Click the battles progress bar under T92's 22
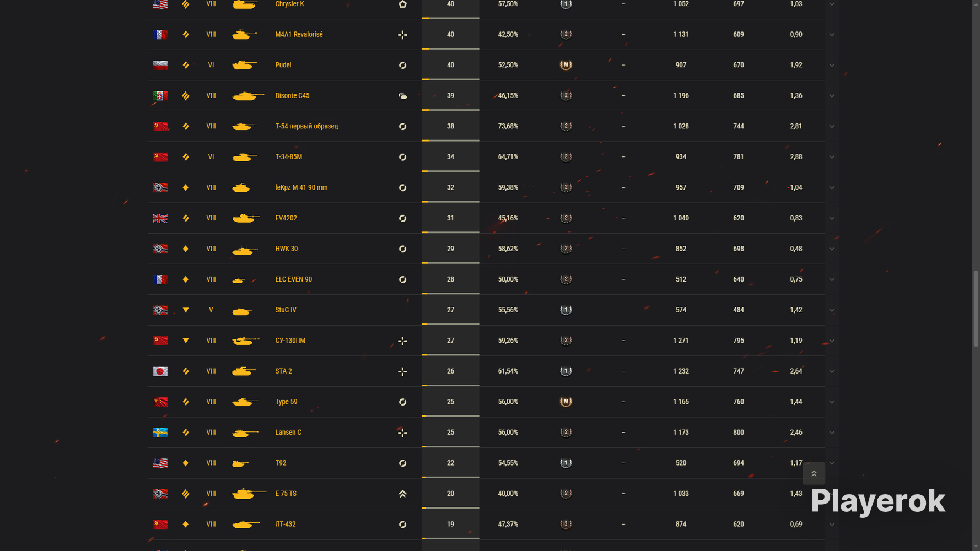The width and height of the screenshot is (980, 551). 450,477
